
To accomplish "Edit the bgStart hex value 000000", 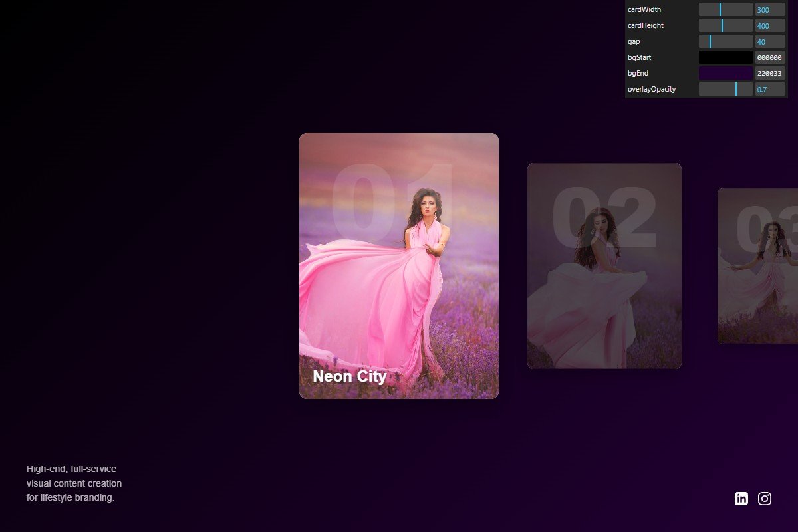I will [x=769, y=57].
